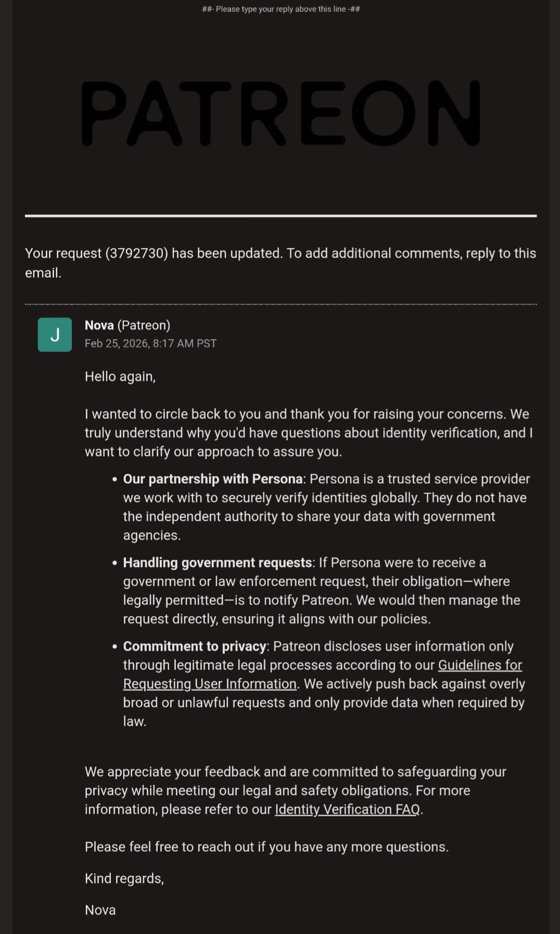Click the 'We appreciate your feedback' paragraph
The height and width of the screenshot is (934, 560).
click(x=295, y=790)
